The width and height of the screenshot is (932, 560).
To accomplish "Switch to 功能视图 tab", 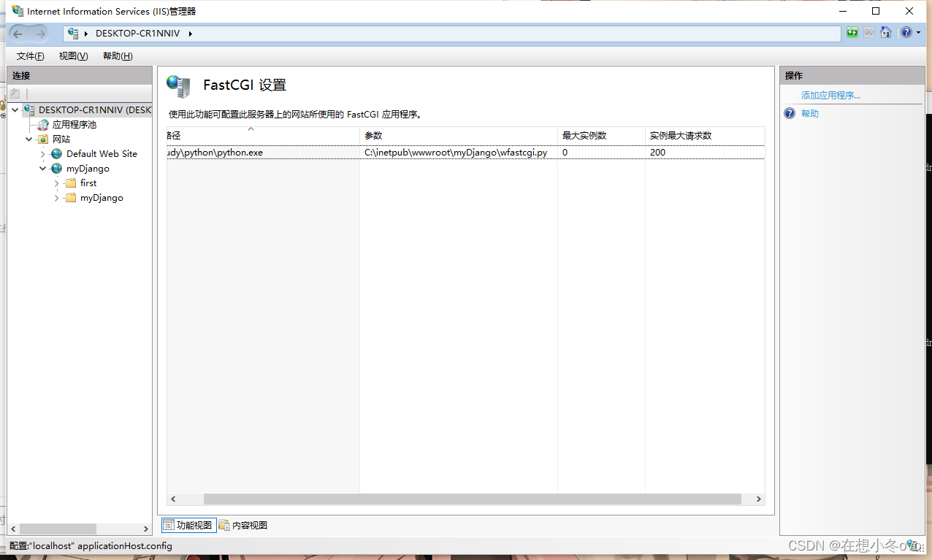I will 188,525.
